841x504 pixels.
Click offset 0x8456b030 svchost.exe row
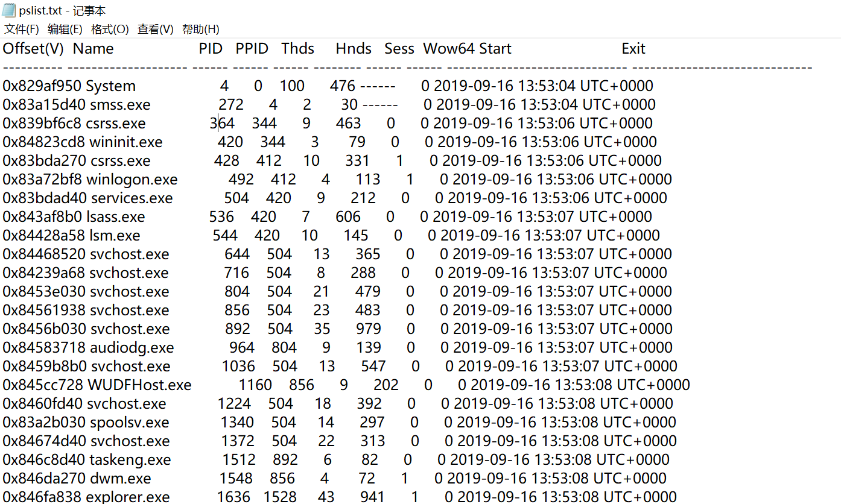tap(338, 329)
